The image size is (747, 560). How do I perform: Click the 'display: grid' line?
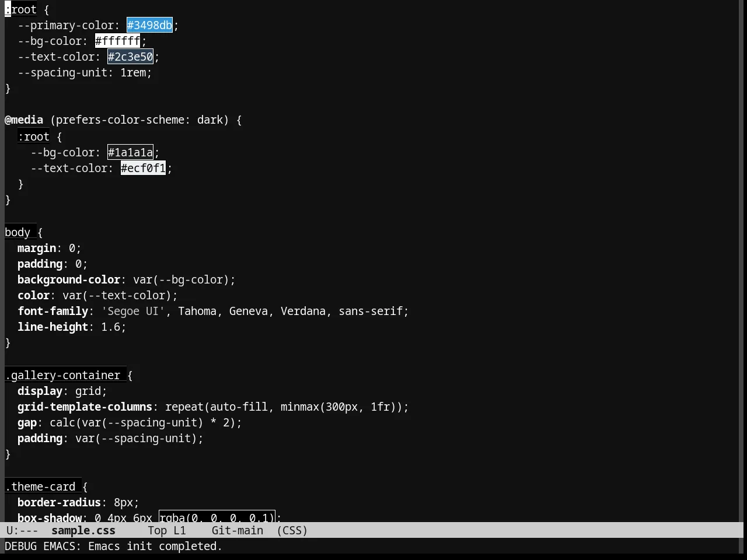tap(62, 391)
